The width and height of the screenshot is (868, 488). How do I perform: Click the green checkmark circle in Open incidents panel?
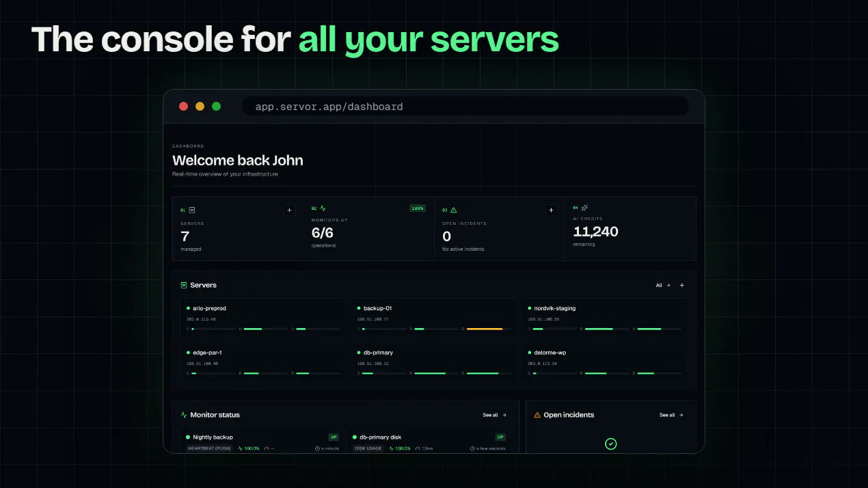point(611,444)
